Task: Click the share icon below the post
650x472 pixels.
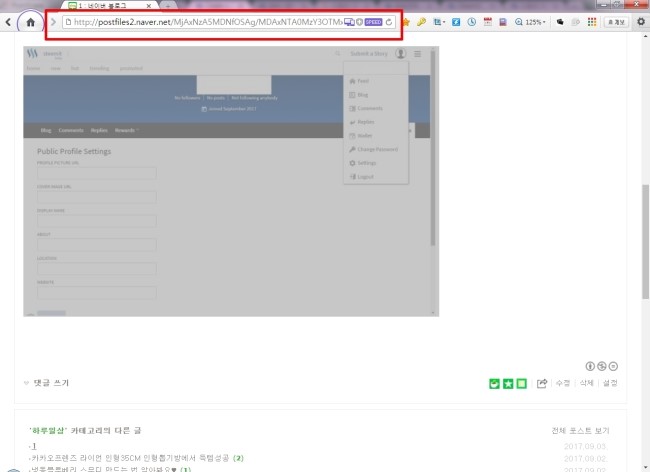Action: coord(542,383)
